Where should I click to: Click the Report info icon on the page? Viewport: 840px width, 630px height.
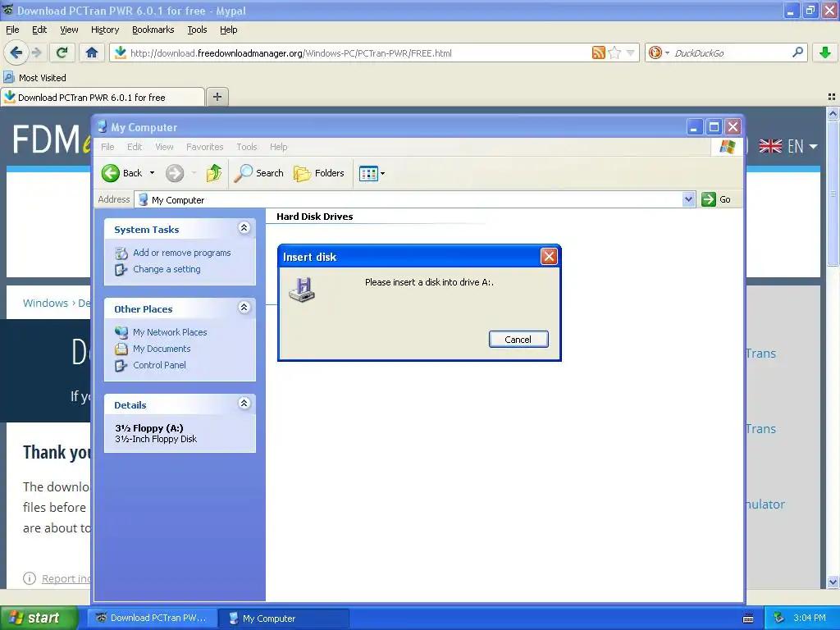(30, 578)
